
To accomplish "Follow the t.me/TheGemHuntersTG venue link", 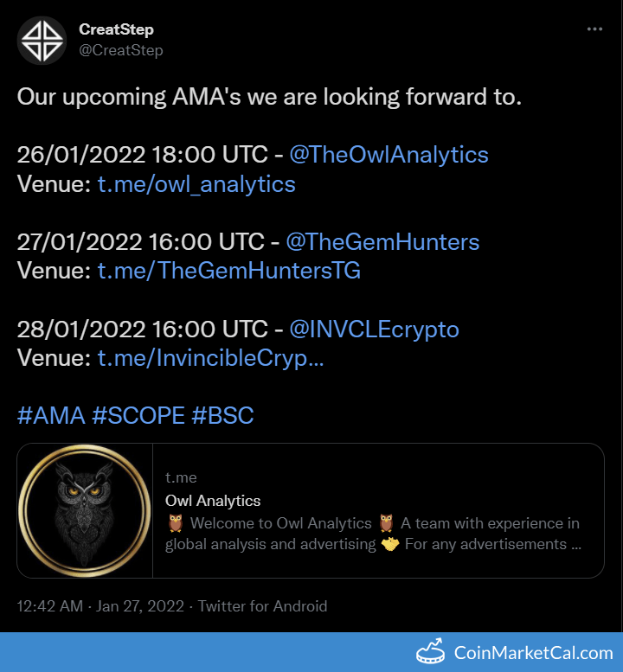I will [228, 271].
